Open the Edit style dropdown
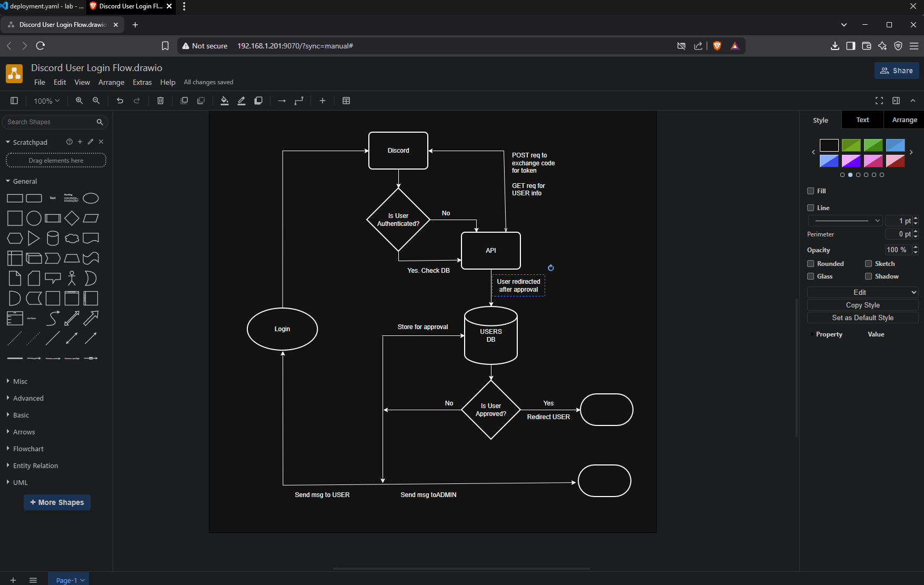 click(x=863, y=292)
